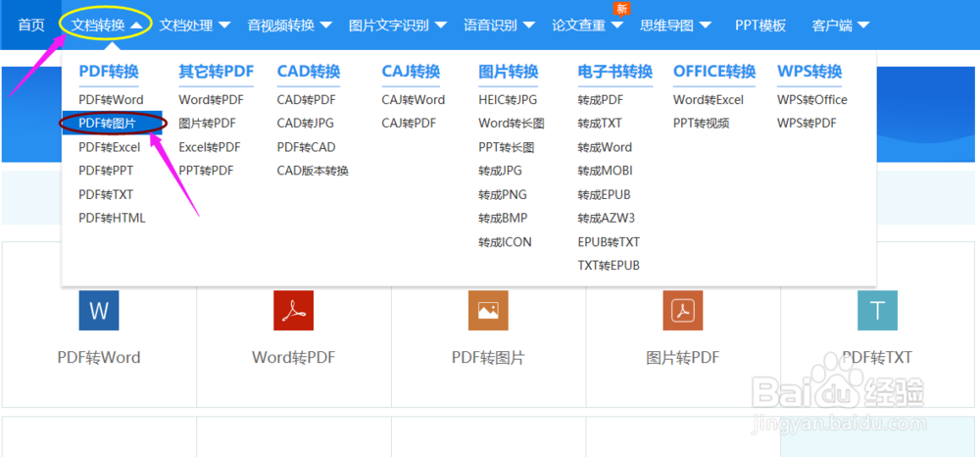This screenshot has height=457, width=980.
Task: Click the WPS转换 column heading
Action: 809,72
